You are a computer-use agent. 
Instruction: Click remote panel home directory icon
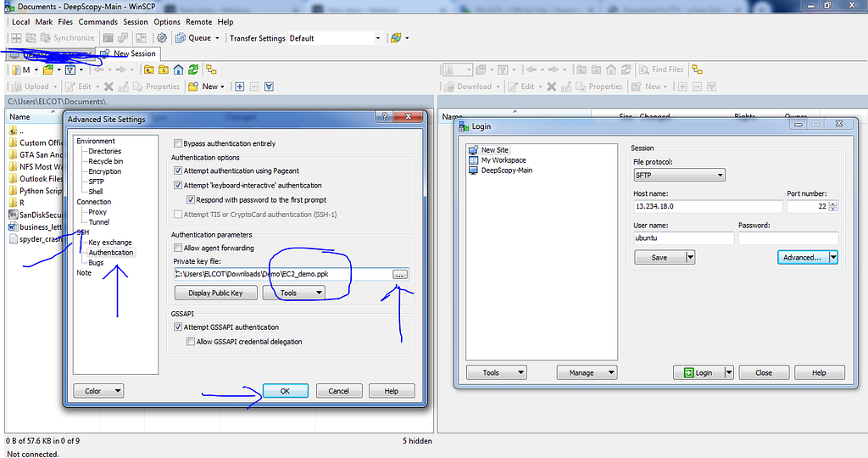[611, 70]
